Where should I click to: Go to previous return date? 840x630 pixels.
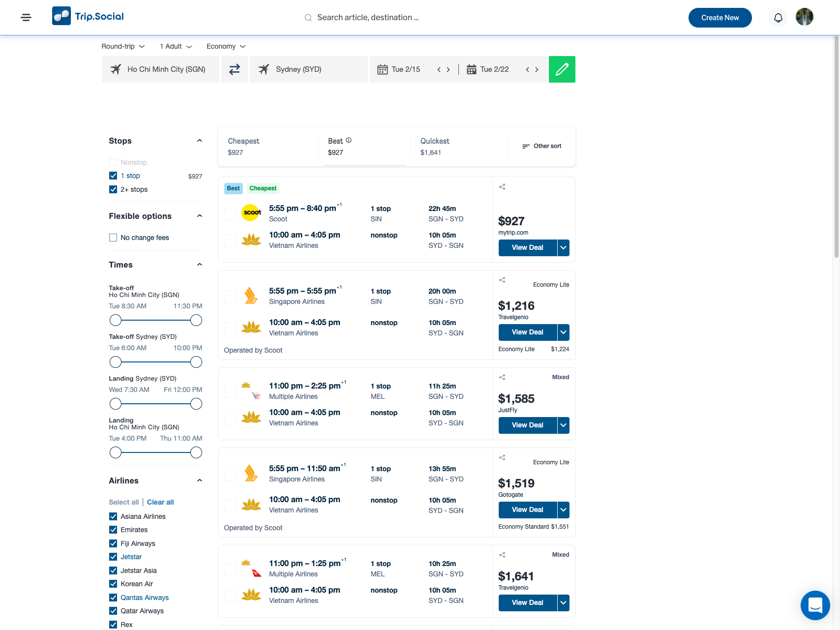point(527,69)
